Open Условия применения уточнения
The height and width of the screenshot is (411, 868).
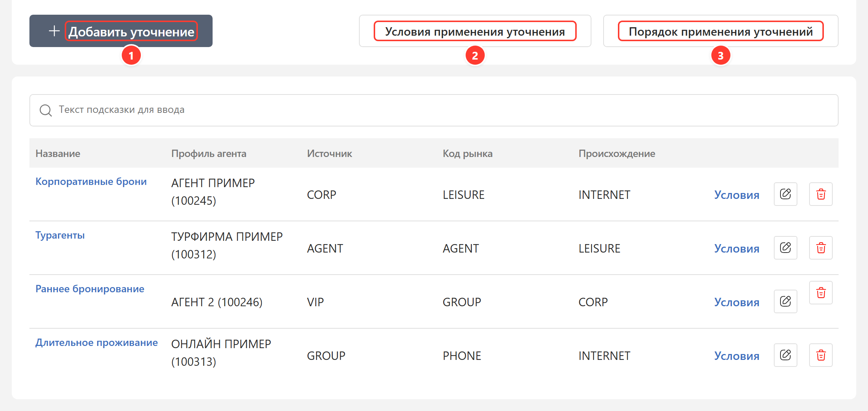tap(475, 31)
